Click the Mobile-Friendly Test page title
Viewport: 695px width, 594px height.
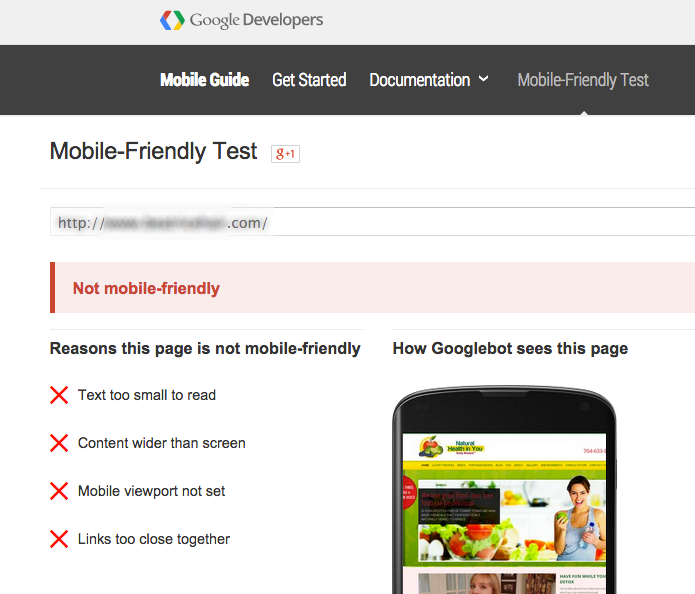[153, 151]
